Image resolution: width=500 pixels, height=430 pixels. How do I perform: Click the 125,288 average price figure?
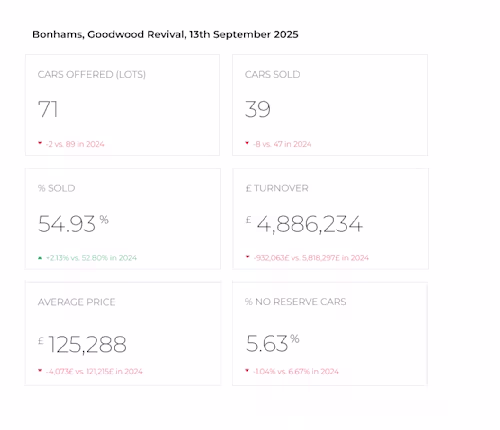pos(88,345)
